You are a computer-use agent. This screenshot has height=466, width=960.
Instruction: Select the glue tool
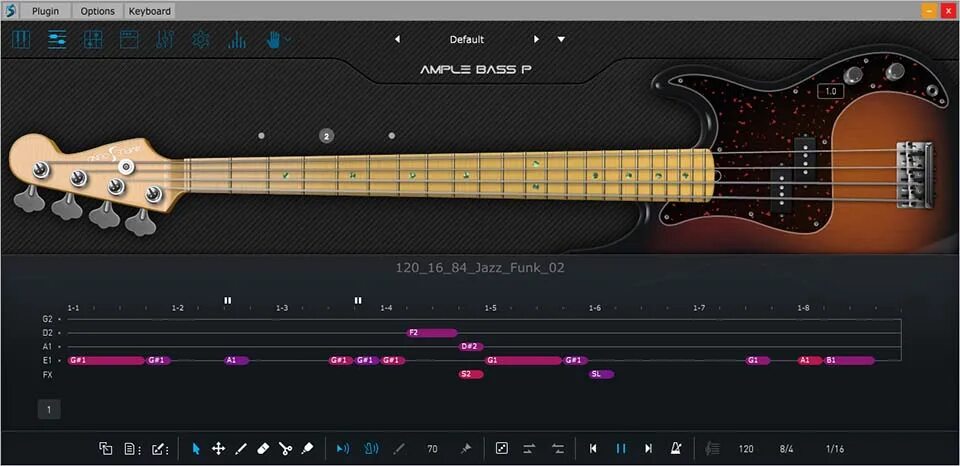click(307, 449)
